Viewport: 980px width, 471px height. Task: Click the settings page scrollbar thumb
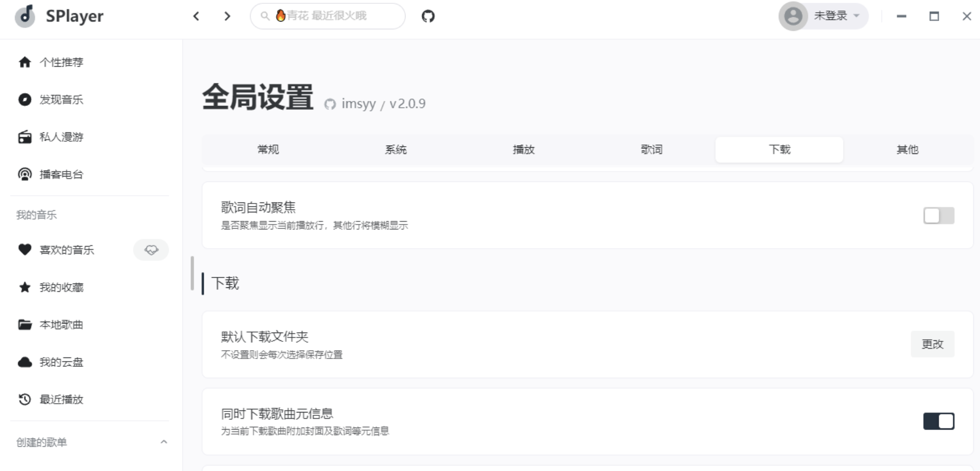coord(192,273)
